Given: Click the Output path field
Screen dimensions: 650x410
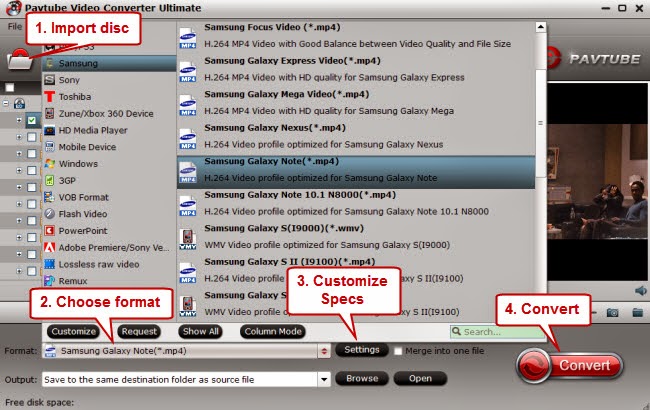Looking at the screenshot, I should tap(180, 379).
